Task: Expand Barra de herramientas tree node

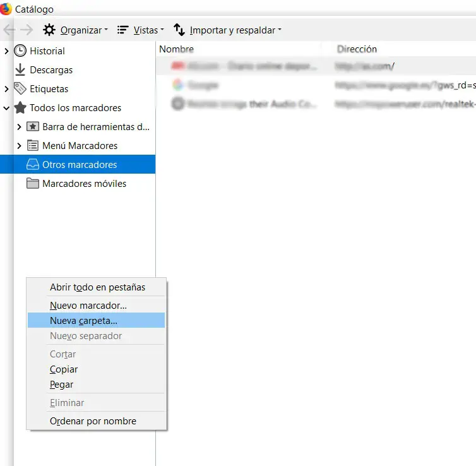Action: point(19,127)
